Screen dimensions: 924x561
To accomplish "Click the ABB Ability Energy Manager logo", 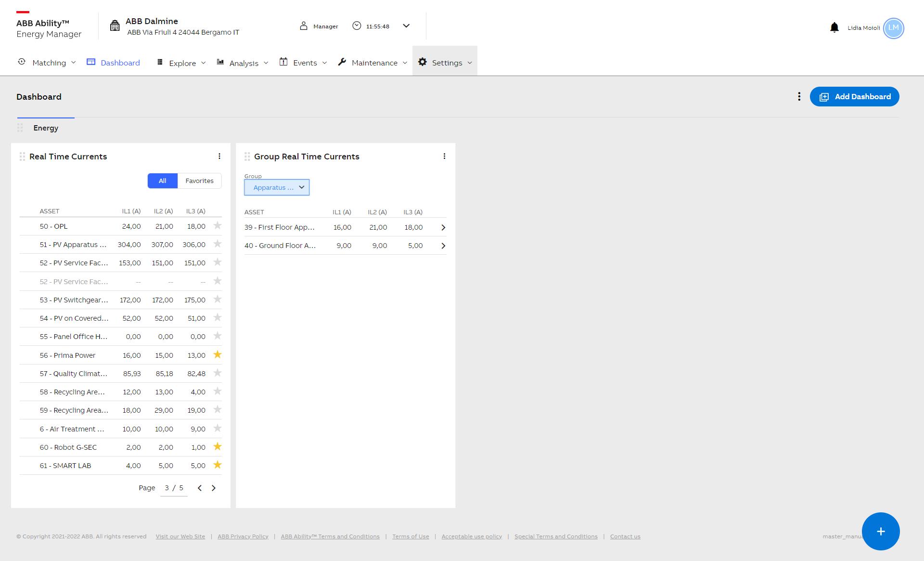I will point(49,26).
